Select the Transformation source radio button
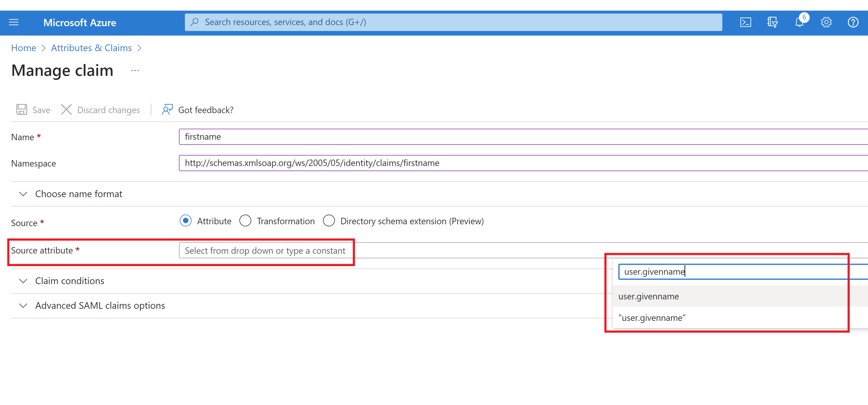 [246, 221]
